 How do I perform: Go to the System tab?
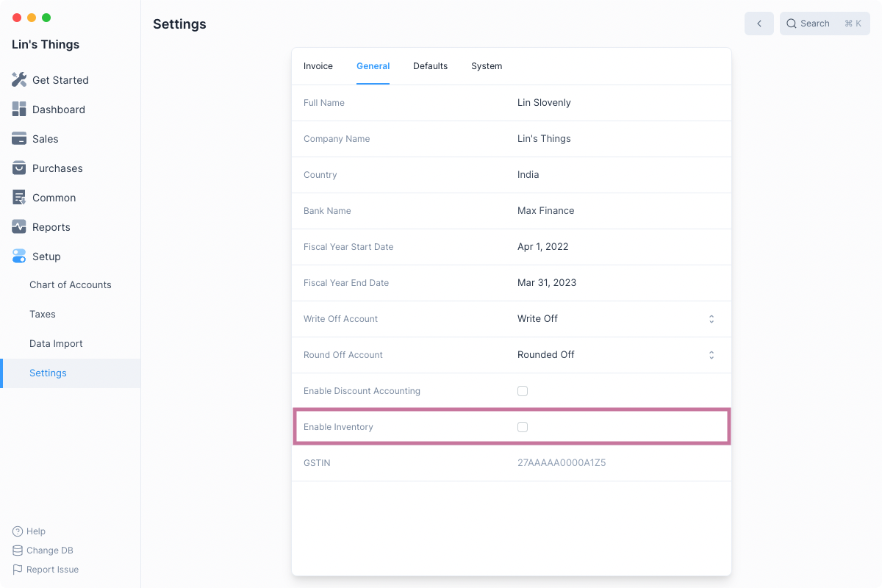[487, 66]
